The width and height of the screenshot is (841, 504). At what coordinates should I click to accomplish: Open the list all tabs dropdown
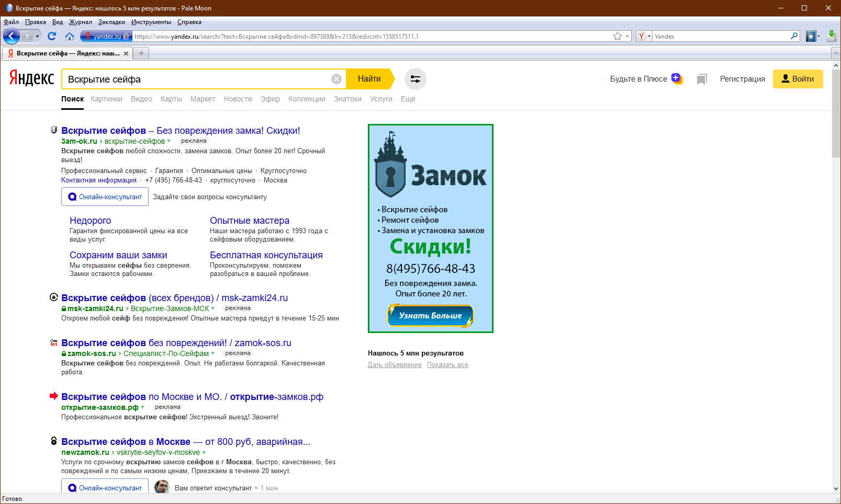(835, 53)
